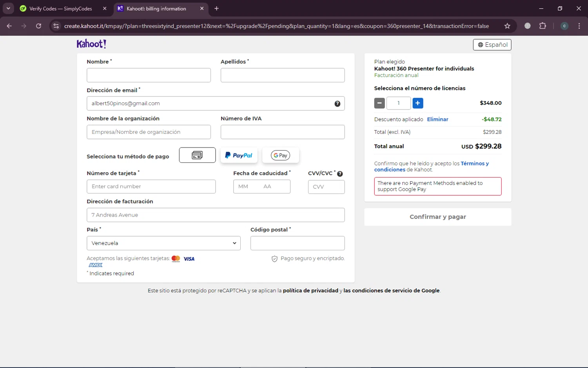The width and height of the screenshot is (588, 368).
Task: Click Confirmar y pagar button
Action: coord(438,217)
